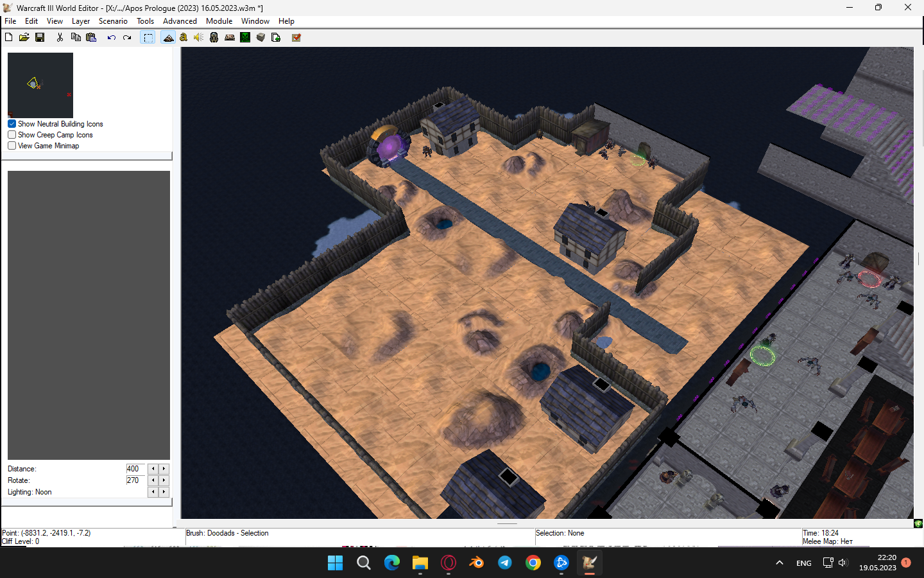This screenshot has width=924, height=578.
Task: Save the map with the floppy disk icon
Action: (40, 37)
